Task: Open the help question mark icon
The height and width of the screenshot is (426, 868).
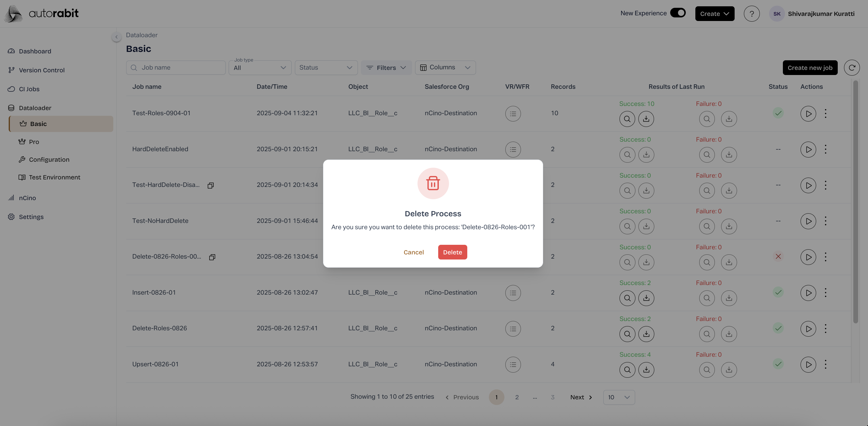Action: 751,14
